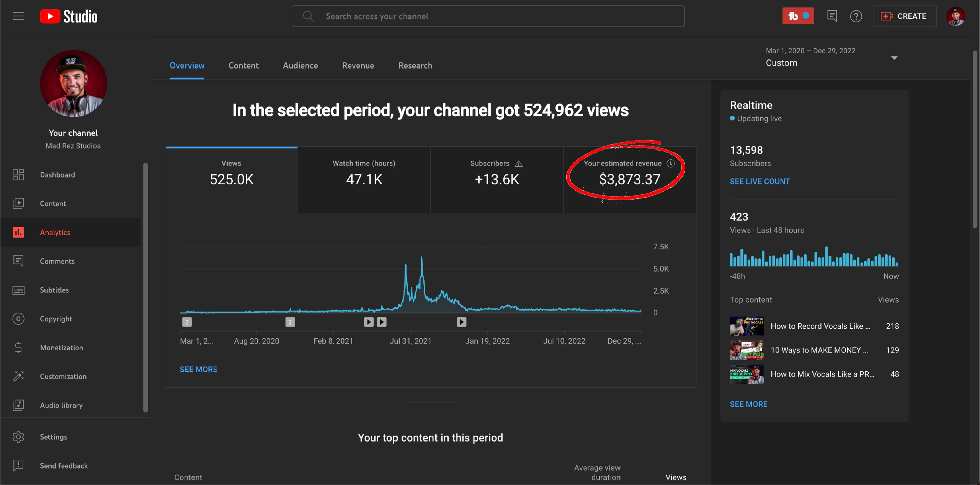Click the subscribers warning triangle icon
This screenshot has height=485, width=980.
[x=519, y=164]
